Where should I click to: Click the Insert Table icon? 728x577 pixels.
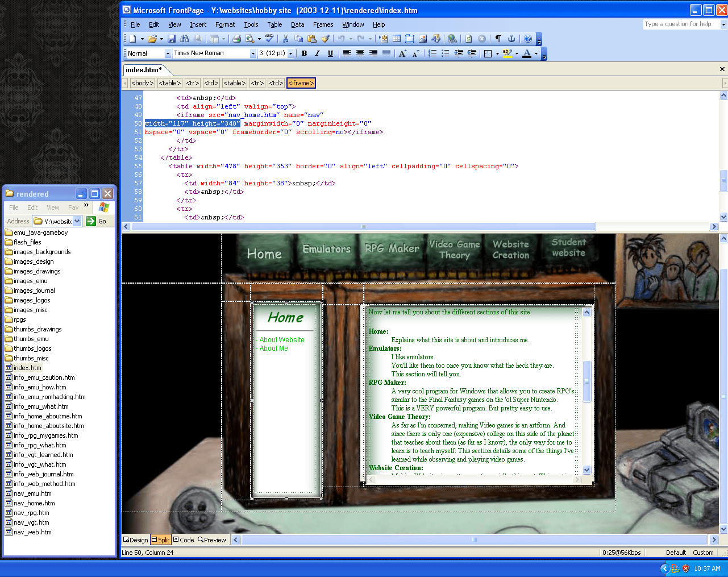click(397, 39)
